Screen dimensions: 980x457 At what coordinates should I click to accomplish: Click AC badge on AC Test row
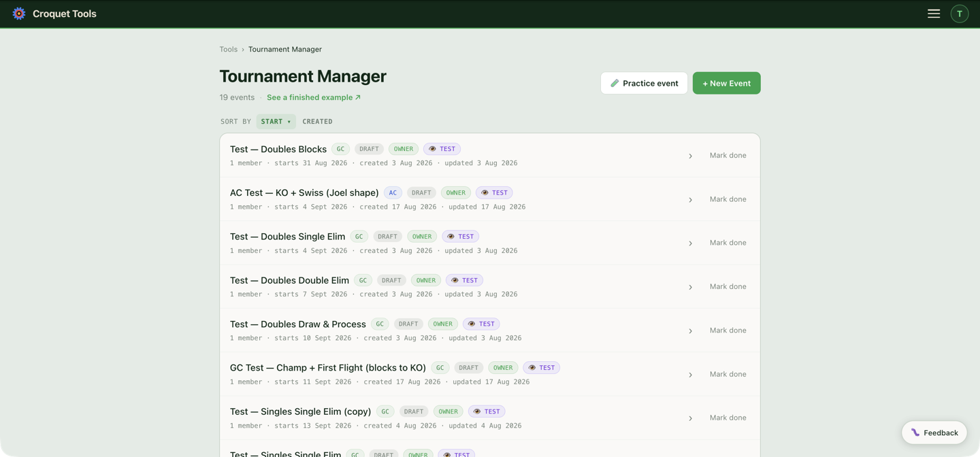[393, 192]
